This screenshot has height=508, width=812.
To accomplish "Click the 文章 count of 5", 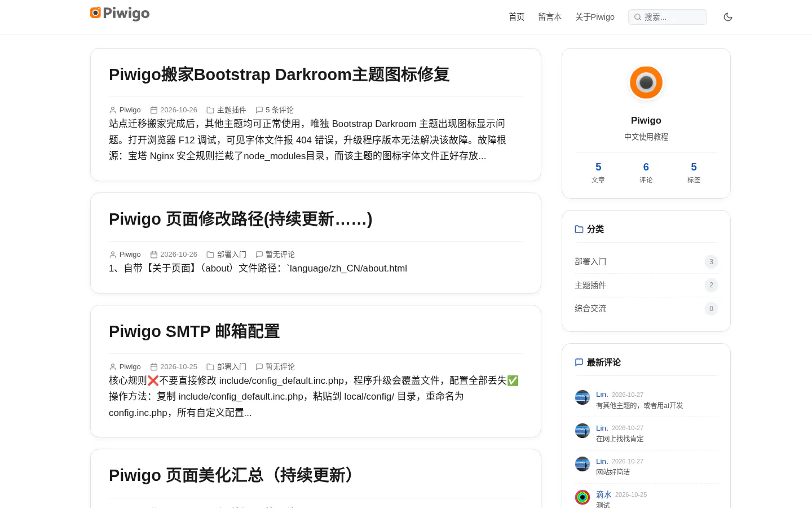I will [x=598, y=172].
